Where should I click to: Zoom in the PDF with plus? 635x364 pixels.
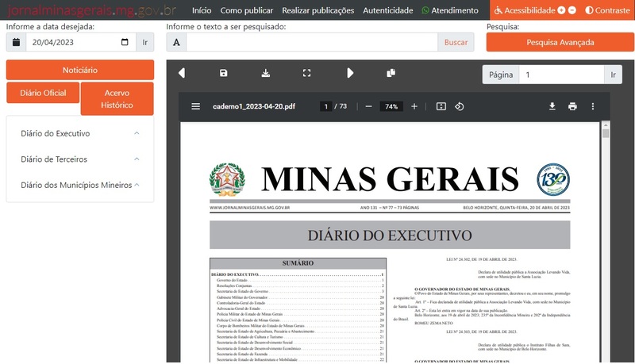pos(414,106)
